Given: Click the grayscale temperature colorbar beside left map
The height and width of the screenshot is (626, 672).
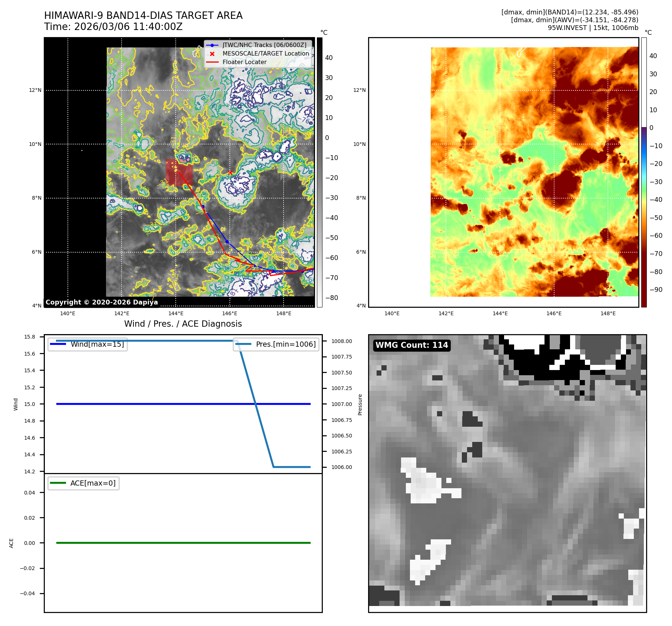Looking at the screenshot, I should [x=320, y=172].
